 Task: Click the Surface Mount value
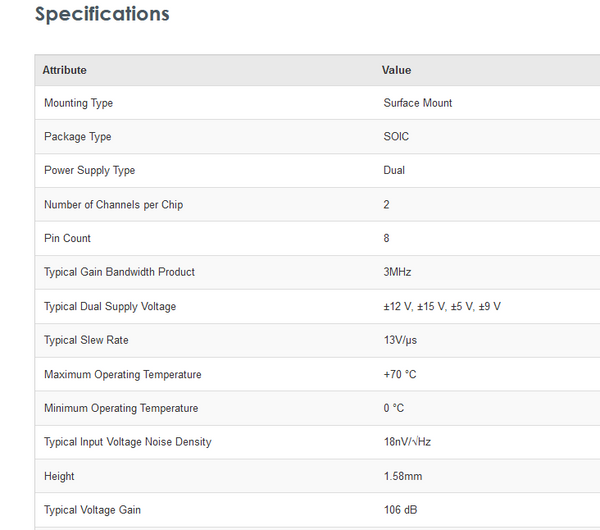point(418,103)
